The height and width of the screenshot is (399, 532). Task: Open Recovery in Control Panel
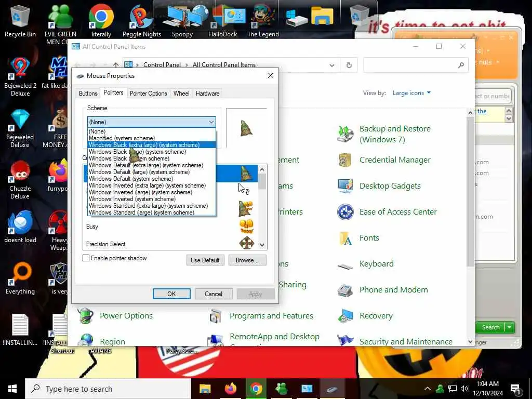click(x=365, y=316)
